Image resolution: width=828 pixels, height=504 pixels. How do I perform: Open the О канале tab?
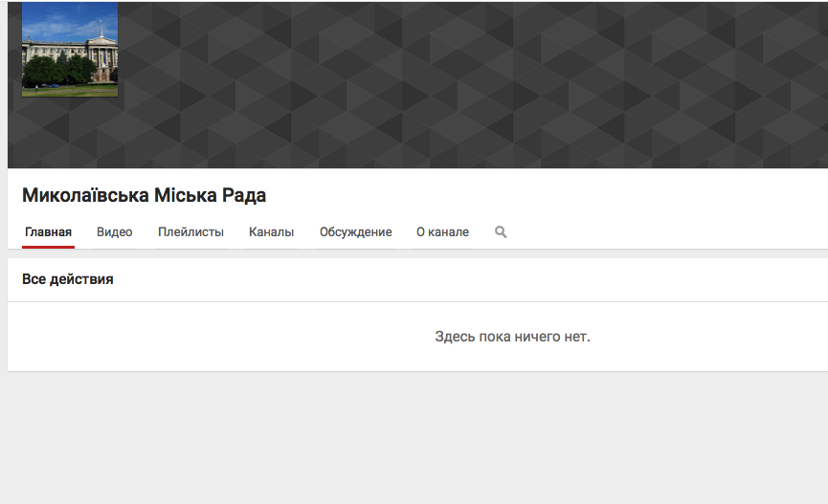click(442, 232)
